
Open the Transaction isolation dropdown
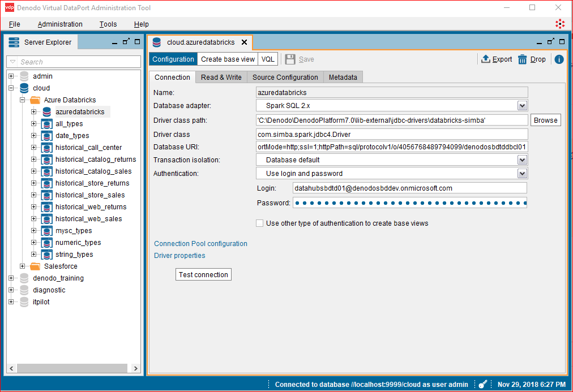pyautogui.click(x=522, y=160)
